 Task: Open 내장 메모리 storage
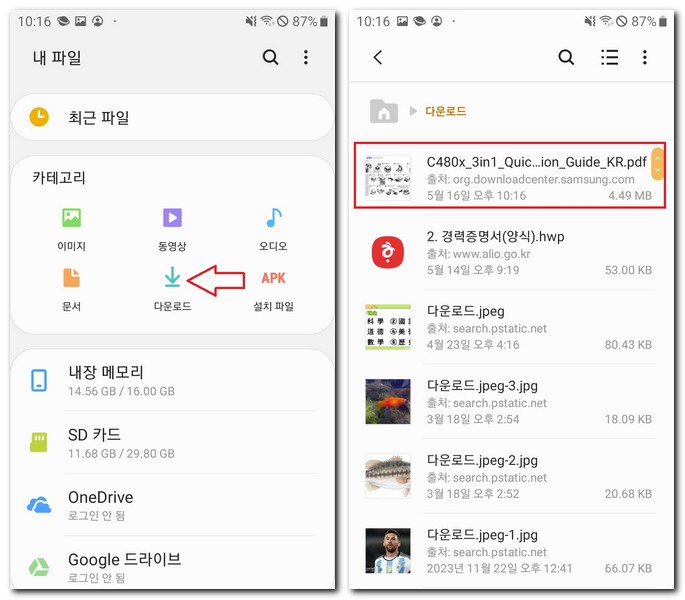(172, 380)
